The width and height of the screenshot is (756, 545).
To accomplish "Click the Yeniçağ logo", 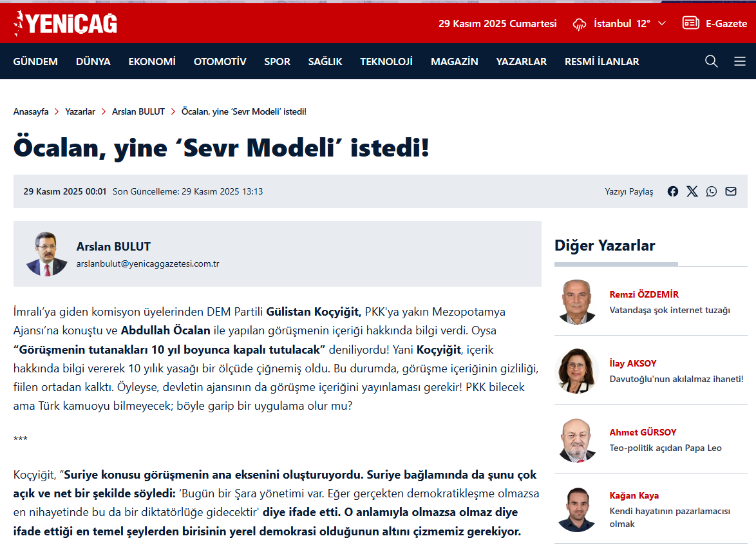I will (65, 24).
